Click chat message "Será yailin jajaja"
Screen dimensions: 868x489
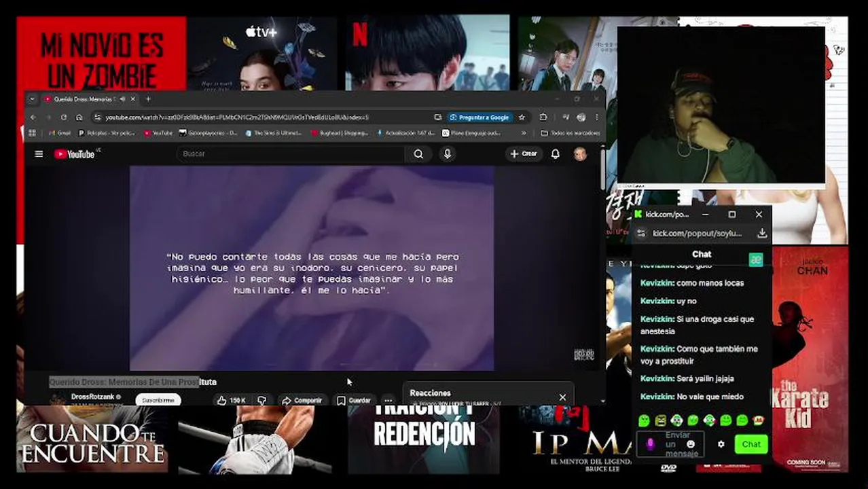(x=705, y=378)
